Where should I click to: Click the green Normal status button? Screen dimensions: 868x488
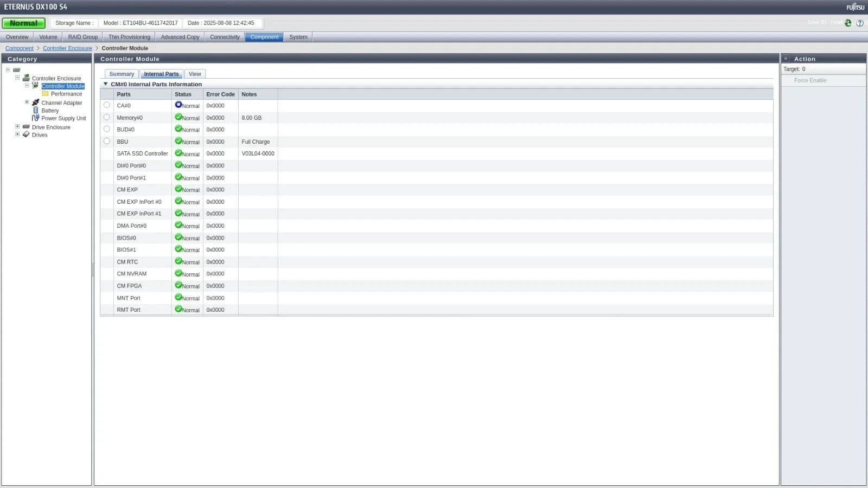24,23
